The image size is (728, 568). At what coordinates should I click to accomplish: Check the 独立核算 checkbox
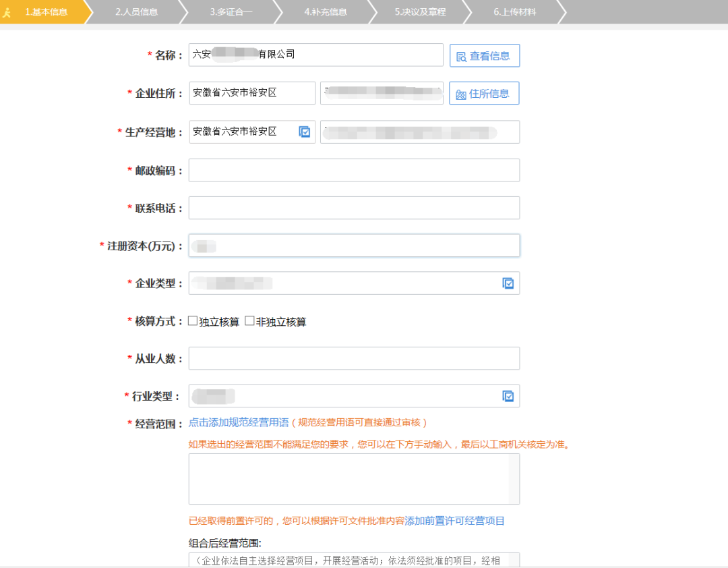point(193,322)
